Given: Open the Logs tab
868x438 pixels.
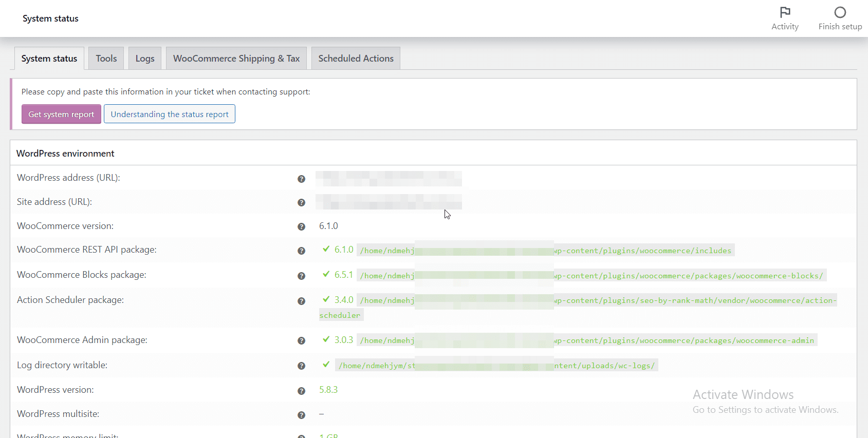Looking at the screenshot, I should pos(145,59).
